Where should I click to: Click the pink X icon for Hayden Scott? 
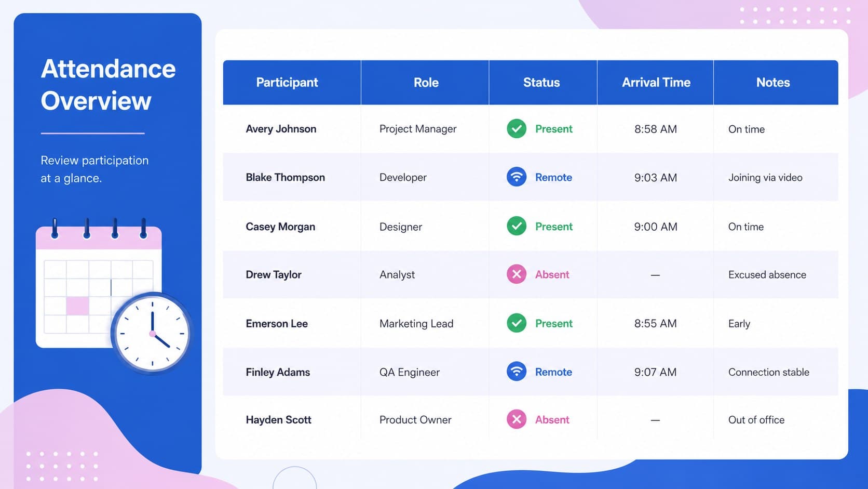click(x=517, y=419)
